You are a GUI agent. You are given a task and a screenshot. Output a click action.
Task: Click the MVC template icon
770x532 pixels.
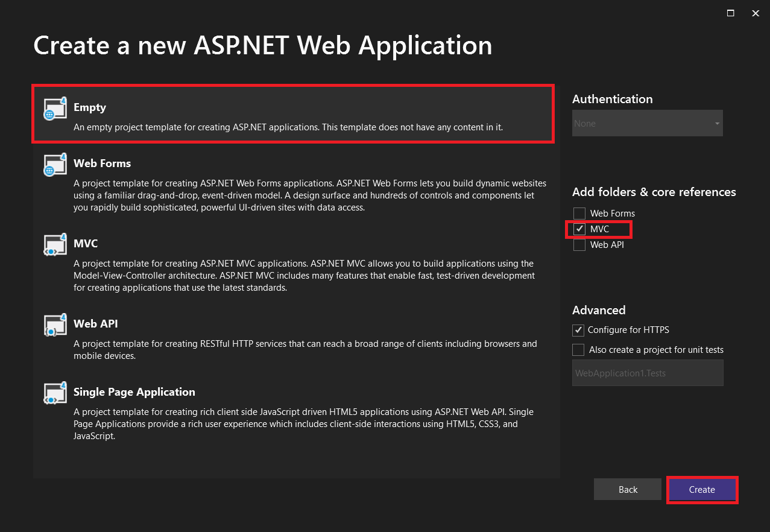(54, 245)
